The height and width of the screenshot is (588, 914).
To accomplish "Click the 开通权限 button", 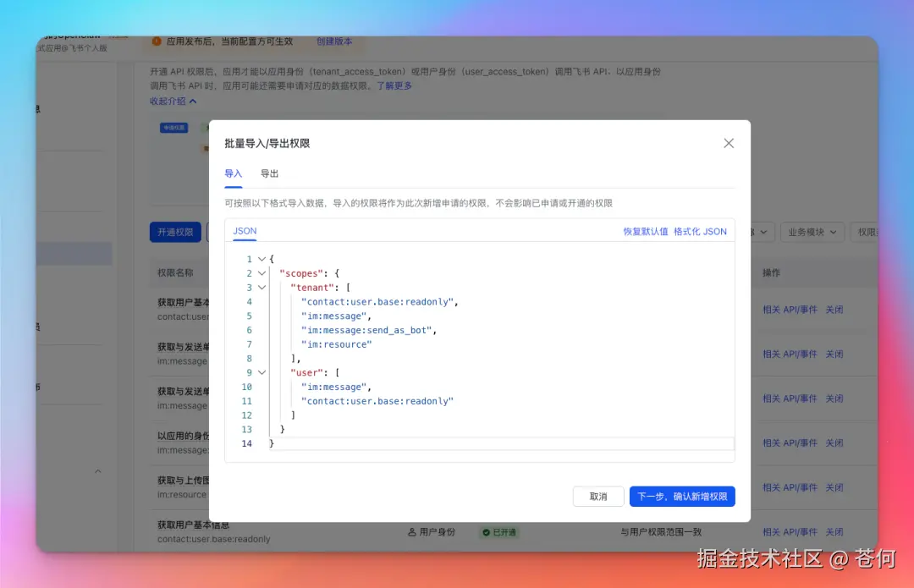I will [x=175, y=231].
